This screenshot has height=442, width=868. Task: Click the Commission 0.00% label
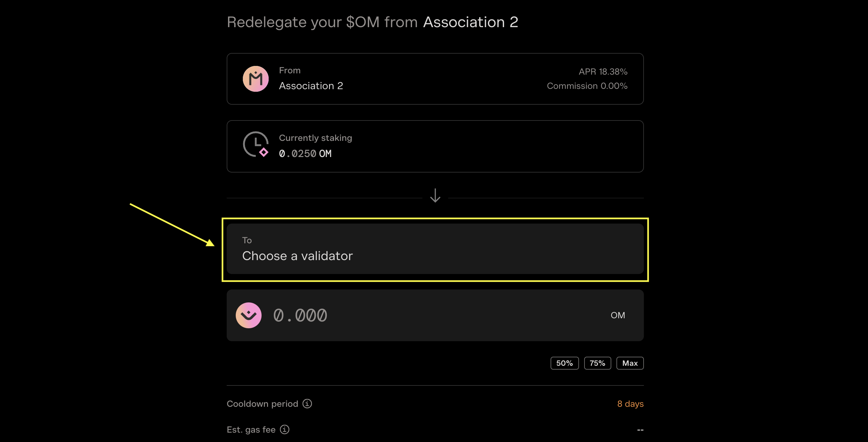587,86
